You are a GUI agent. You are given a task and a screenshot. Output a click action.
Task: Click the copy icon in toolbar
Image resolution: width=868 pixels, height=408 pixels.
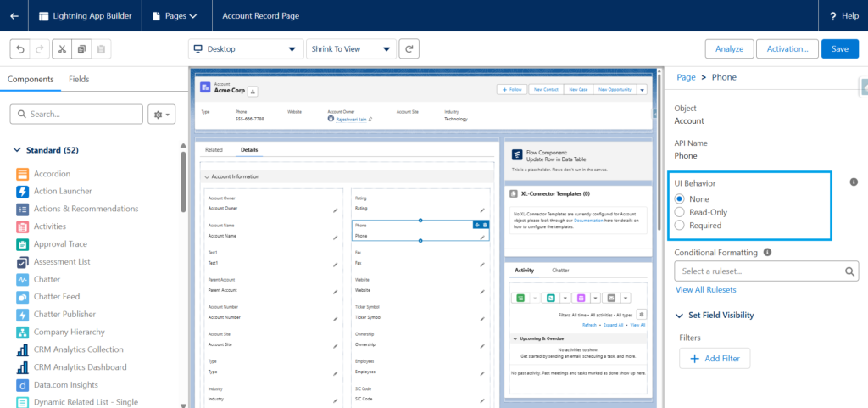pos(81,49)
